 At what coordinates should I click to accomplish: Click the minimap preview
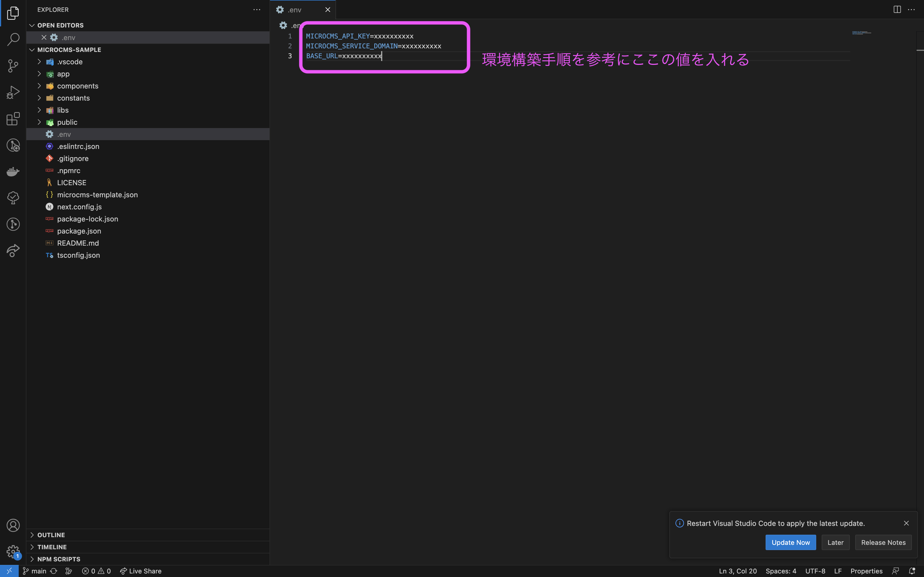click(861, 33)
